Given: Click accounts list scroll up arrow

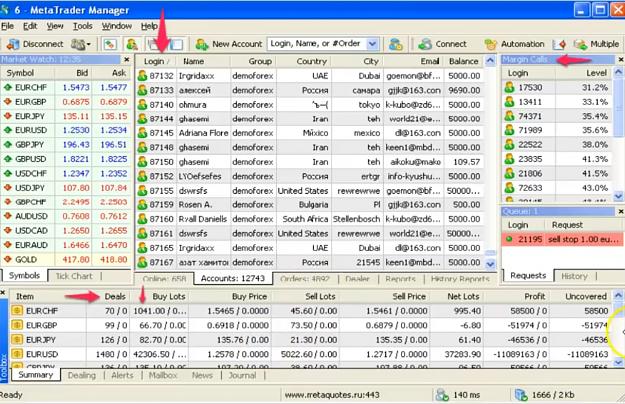Looking at the screenshot, I should click(x=490, y=61).
